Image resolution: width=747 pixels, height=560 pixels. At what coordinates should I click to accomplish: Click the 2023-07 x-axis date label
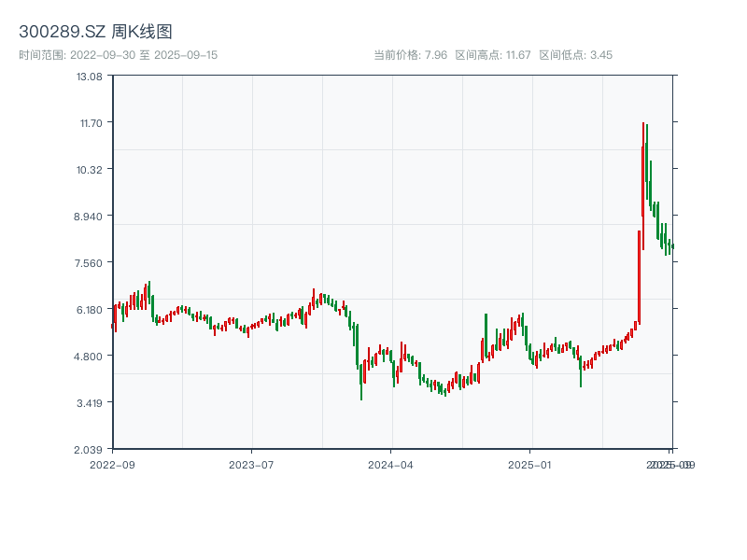(252, 464)
